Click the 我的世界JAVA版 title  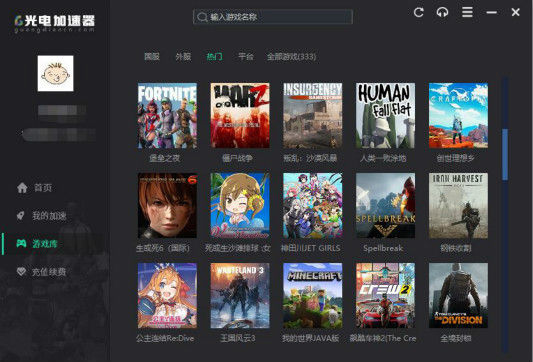tap(311, 338)
